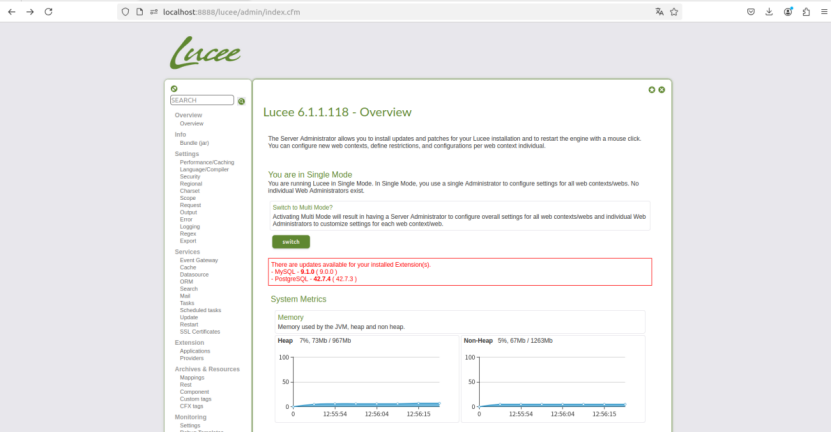Open Datasource under Services
The image size is (831, 432).
click(x=194, y=274)
